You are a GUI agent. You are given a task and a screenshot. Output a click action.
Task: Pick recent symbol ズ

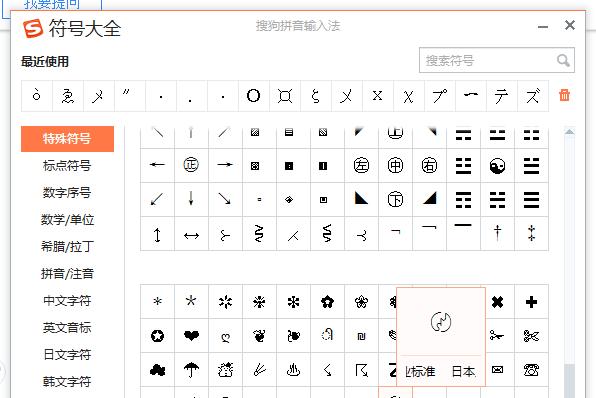click(533, 96)
